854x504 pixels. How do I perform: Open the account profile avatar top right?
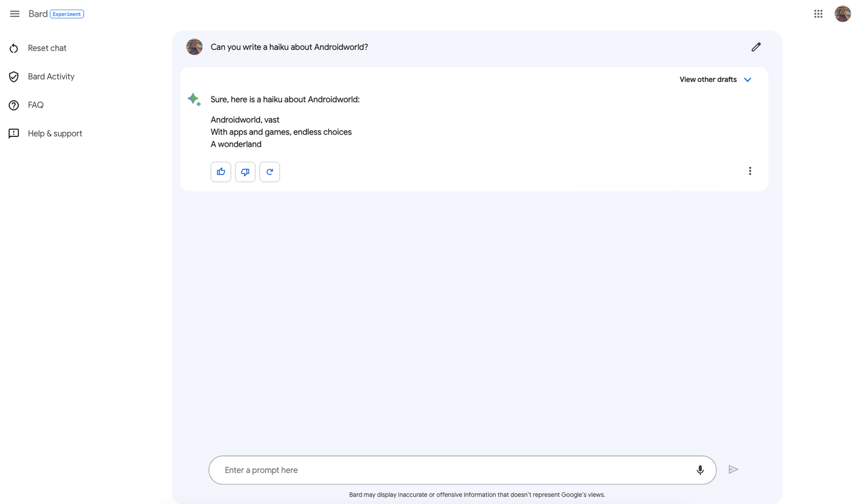843,14
